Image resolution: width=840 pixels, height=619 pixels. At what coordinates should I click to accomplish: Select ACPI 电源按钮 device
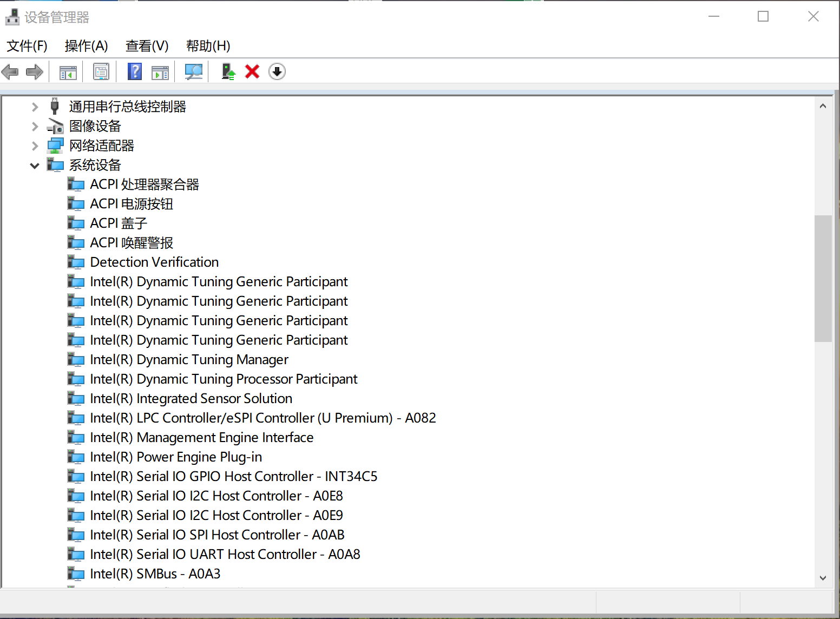click(x=132, y=204)
